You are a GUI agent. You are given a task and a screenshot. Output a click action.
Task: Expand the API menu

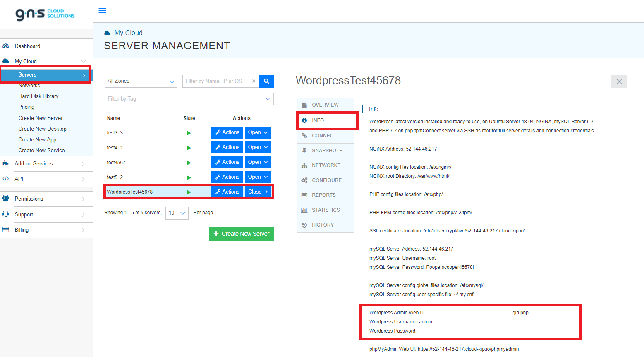46,179
